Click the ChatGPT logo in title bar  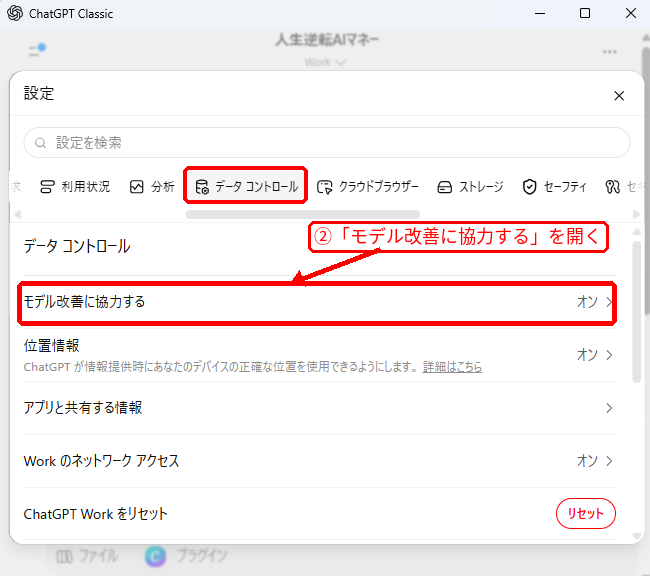[x=15, y=13]
